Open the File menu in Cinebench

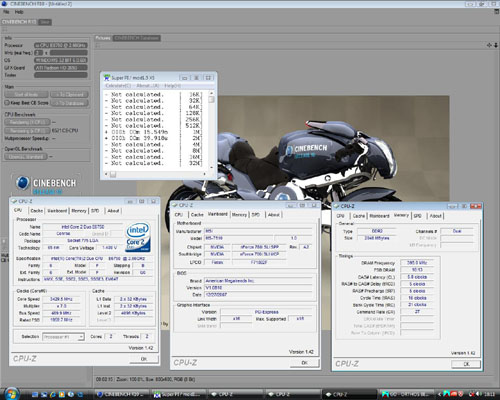pos(6,12)
